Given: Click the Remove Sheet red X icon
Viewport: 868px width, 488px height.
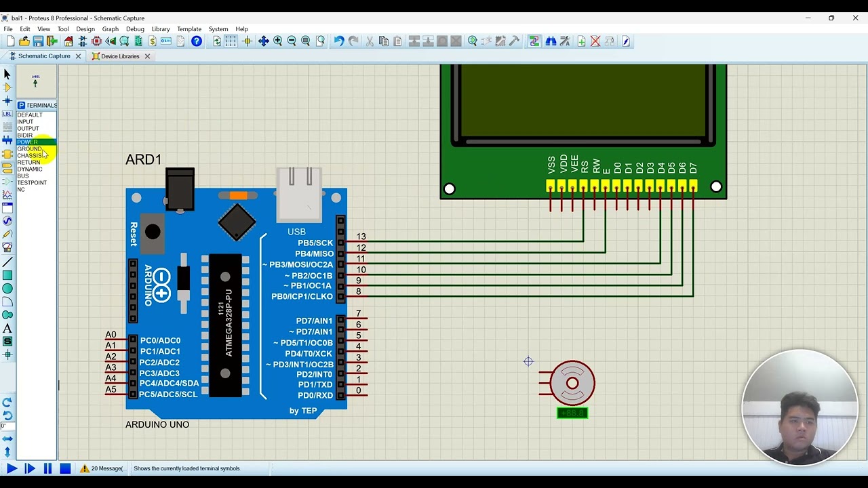Looking at the screenshot, I should pyautogui.click(x=595, y=41).
